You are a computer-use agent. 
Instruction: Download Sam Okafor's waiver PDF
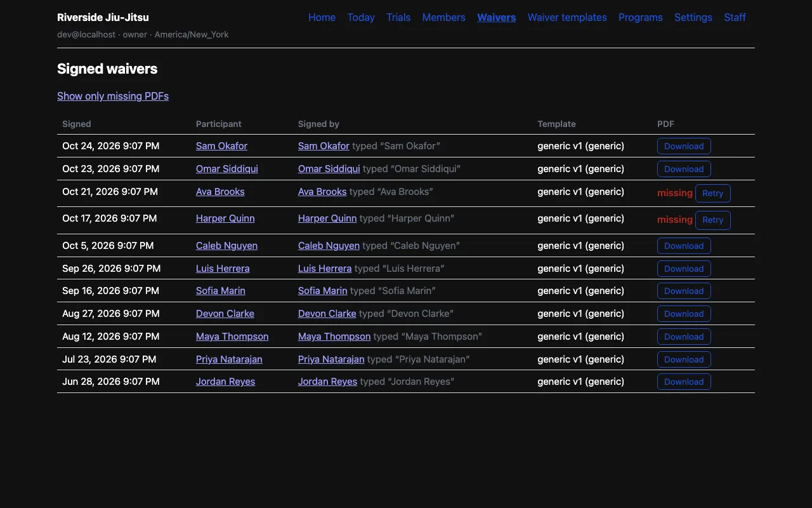684,146
